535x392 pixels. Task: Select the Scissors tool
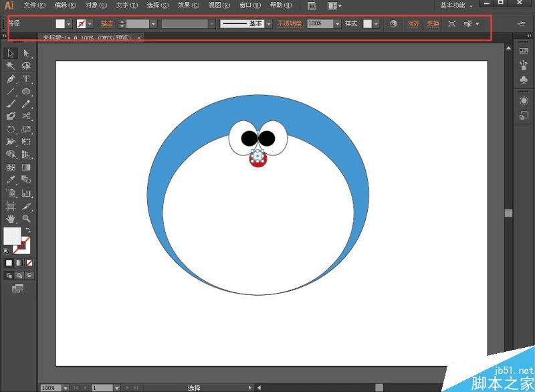click(26, 116)
